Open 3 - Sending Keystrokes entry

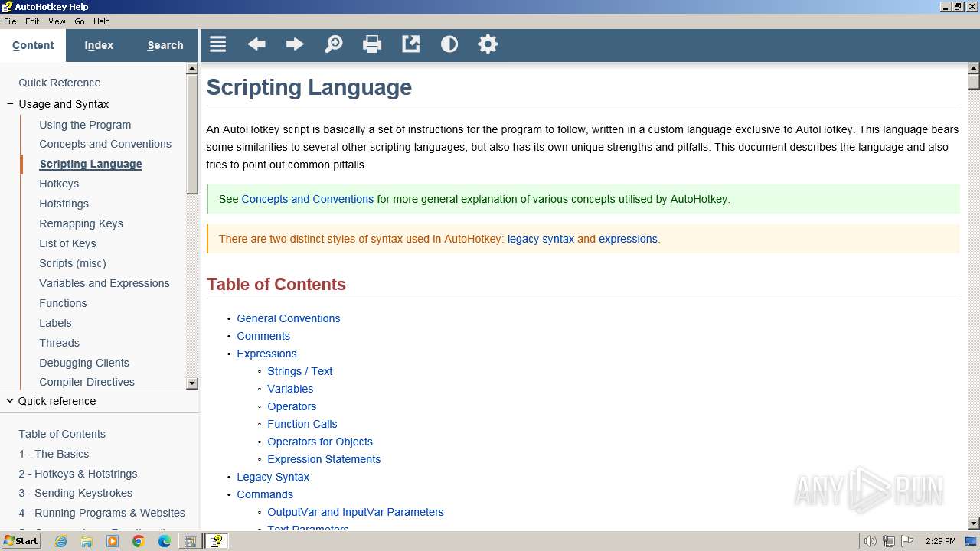[76, 493]
